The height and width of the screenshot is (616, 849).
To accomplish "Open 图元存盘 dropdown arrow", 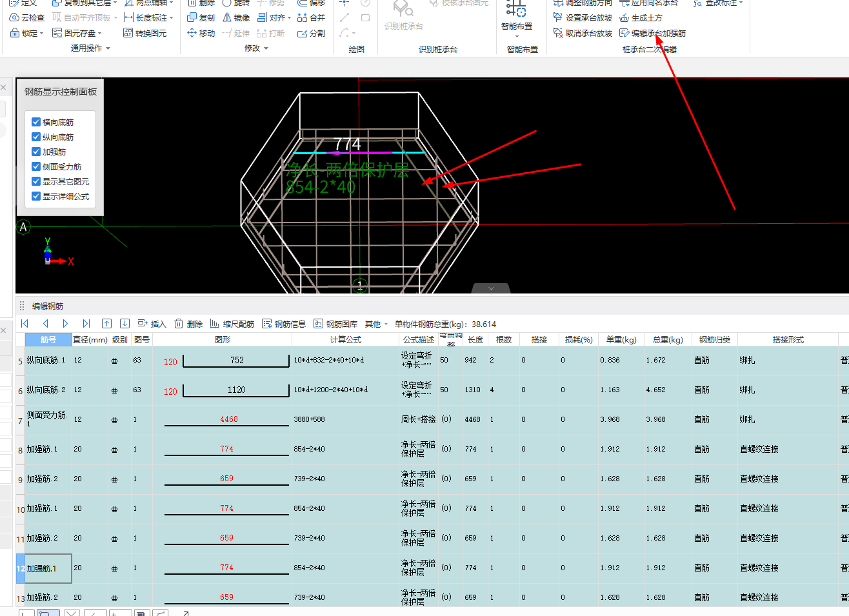I will tap(100, 34).
